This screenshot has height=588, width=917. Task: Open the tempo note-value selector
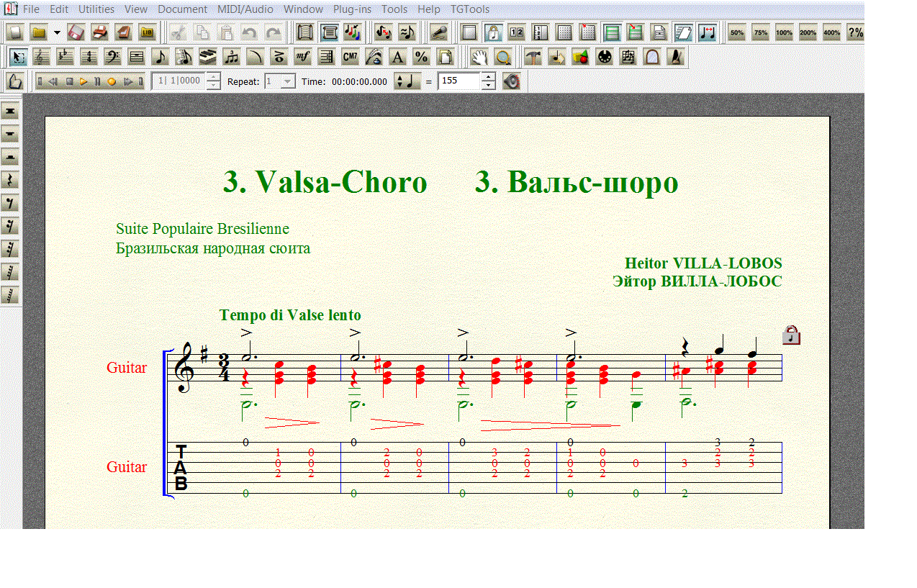pos(407,81)
